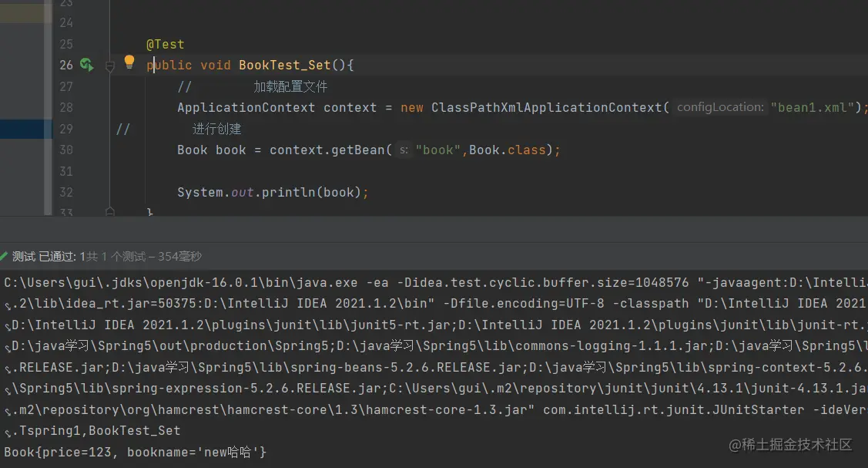The image size is (868, 468).
Task: Click Book.class in getBean arguments
Action: click(x=507, y=150)
